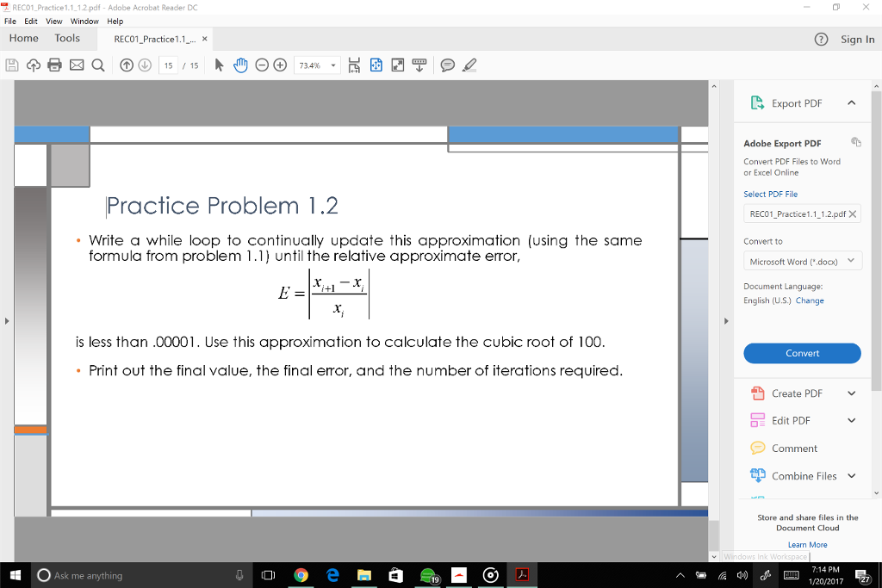Image resolution: width=882 pixels, height=588 pixels.
Task: Select the arrow selection tool
Action: tap(218, 65)
